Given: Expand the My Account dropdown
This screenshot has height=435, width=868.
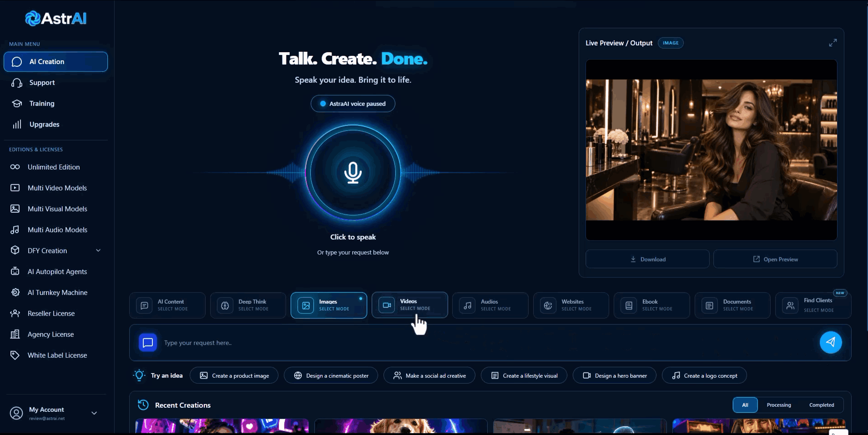Looking at the screenshot, I should 94,413.
